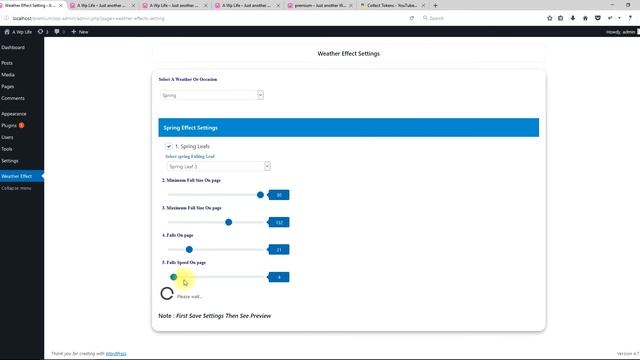Screen dimensions: 640x360
Task: Close the Collect Tokens YouTube tab
Action: pyautogui.click(x=423, y=5)
